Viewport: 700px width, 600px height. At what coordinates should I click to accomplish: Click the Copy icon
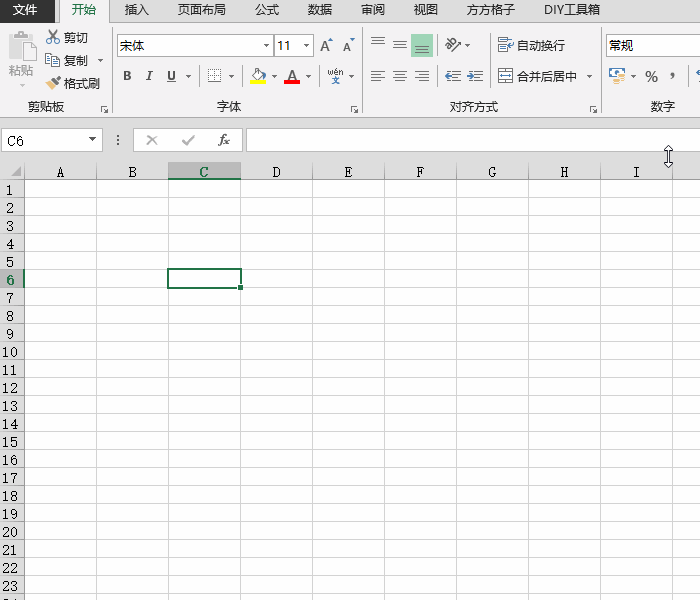52,60
